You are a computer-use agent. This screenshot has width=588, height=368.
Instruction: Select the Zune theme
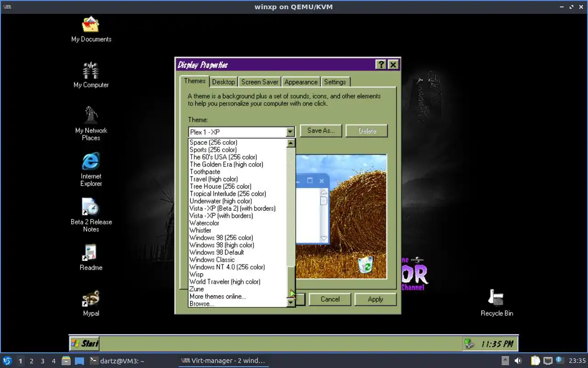[x=237, y=290]
